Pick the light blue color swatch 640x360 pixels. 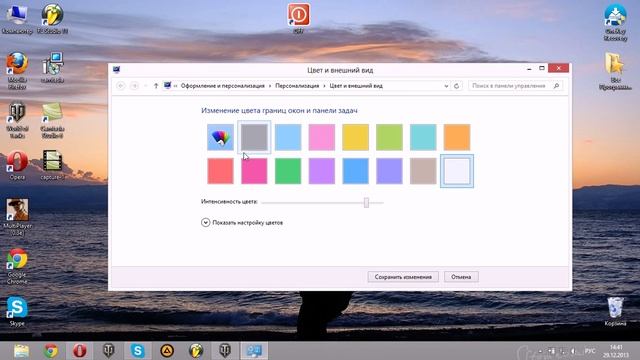click(x=288, y=137)
